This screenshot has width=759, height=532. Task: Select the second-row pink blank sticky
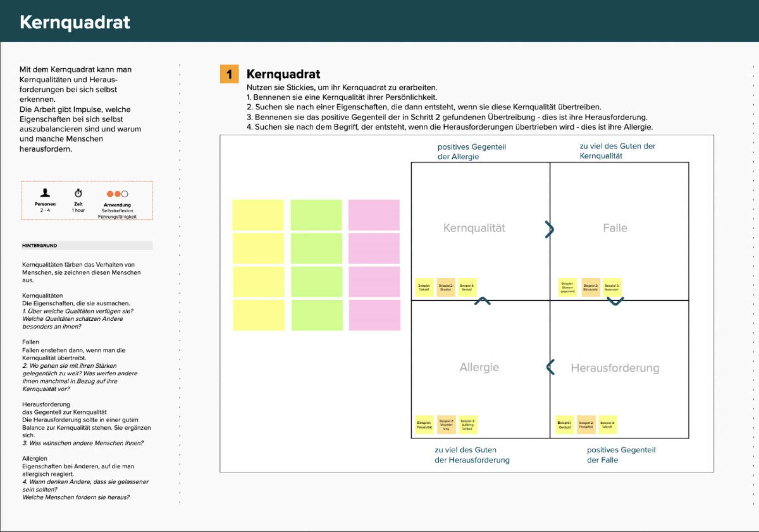(x=374, y=248)
